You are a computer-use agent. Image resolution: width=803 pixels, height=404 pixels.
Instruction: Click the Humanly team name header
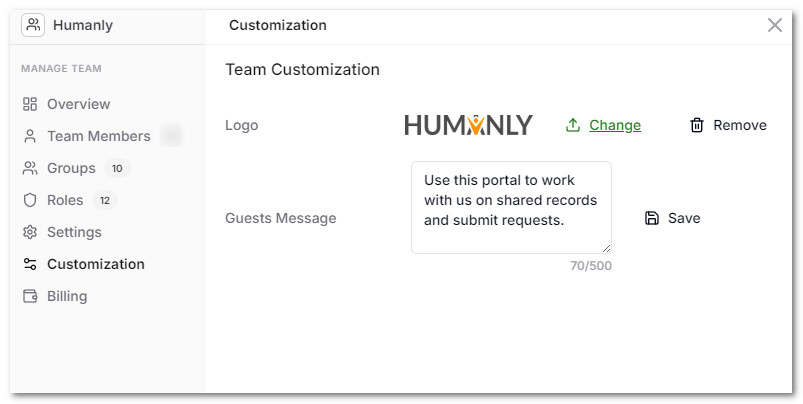82,25
